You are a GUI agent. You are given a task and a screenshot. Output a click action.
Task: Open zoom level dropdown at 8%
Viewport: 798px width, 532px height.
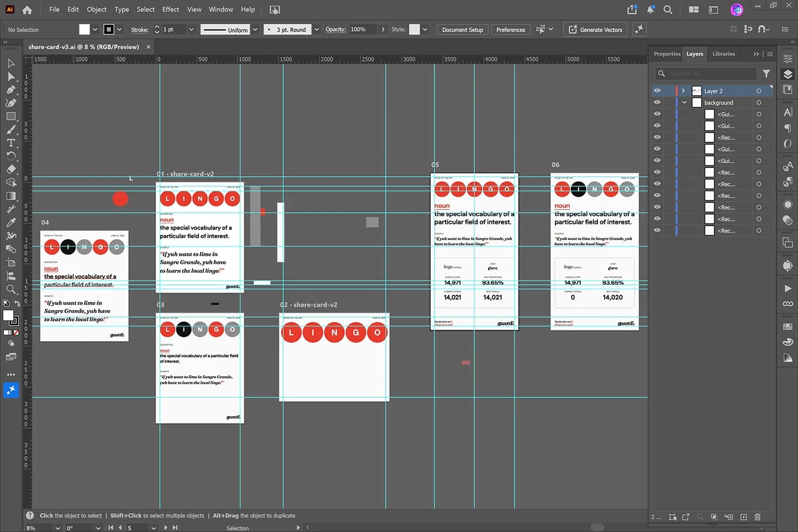58,528
